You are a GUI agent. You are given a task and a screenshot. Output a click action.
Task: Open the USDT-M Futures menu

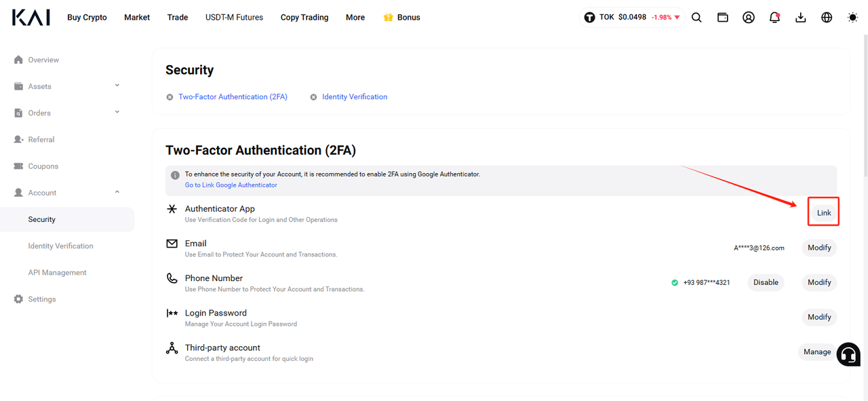(234, 18)
